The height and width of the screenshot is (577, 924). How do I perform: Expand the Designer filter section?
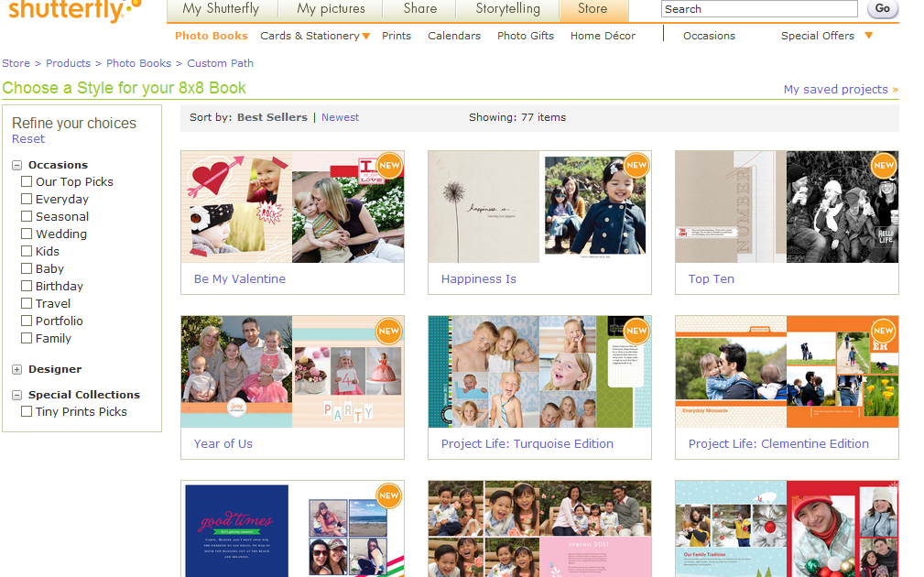(16, 369)
